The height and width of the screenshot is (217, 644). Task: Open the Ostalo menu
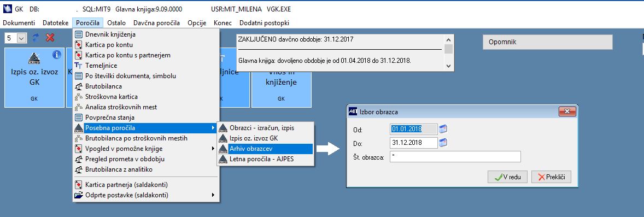point(116,23)
